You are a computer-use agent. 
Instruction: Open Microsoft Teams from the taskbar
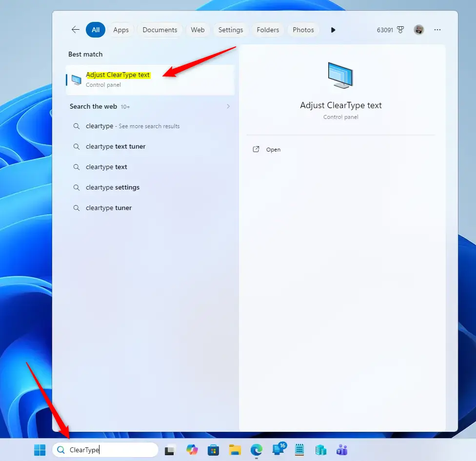pos(342,450)
